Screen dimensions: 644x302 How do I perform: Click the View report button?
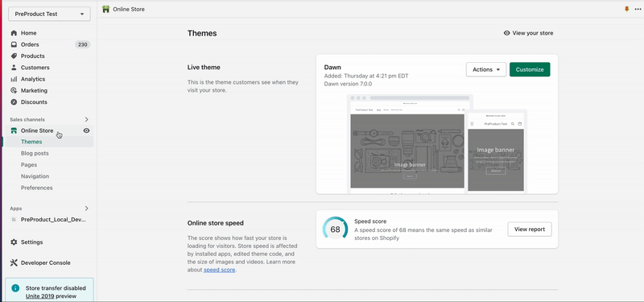click(530, 230)
